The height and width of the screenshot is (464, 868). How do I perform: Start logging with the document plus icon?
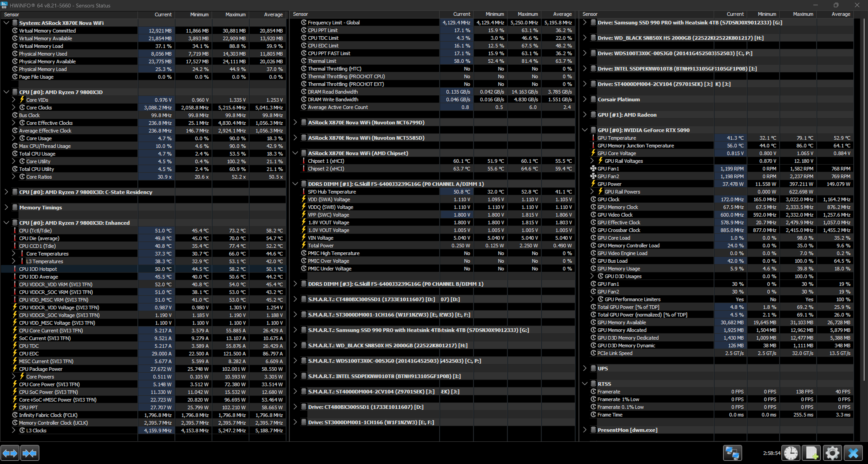point(811,453)
